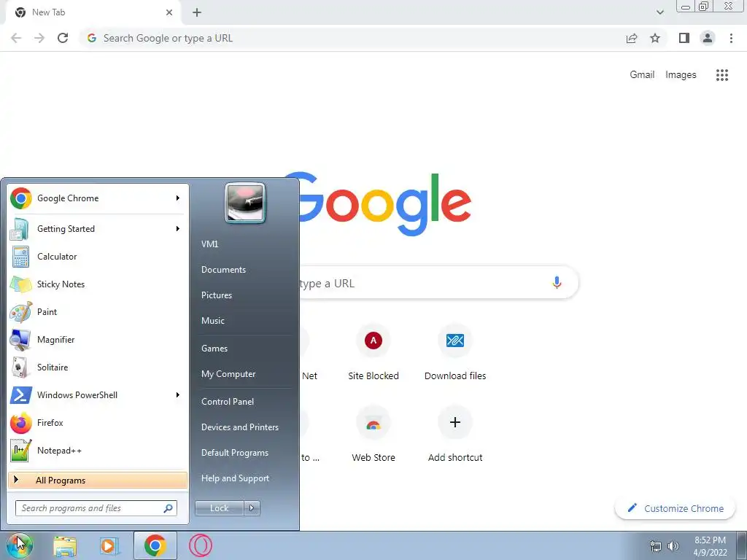Open Windows Explorer folder in taskbar
Viewport: 747px width, 560px height.
tap(65, 546)
